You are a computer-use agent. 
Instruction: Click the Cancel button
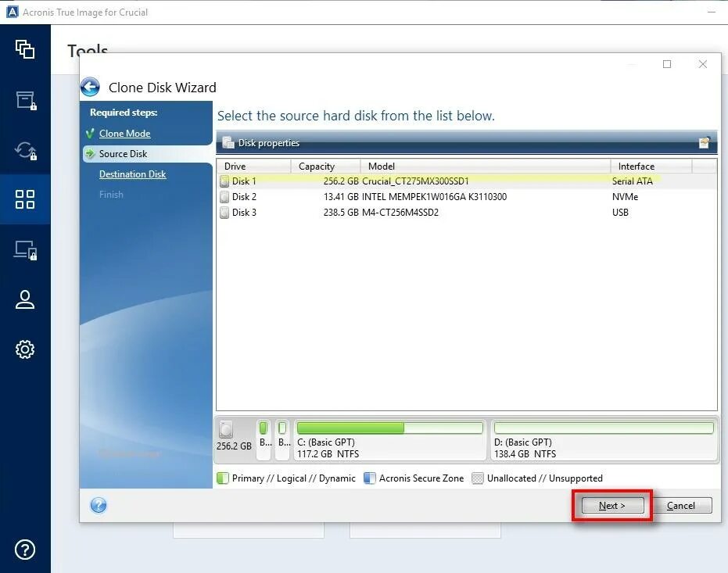680,506
